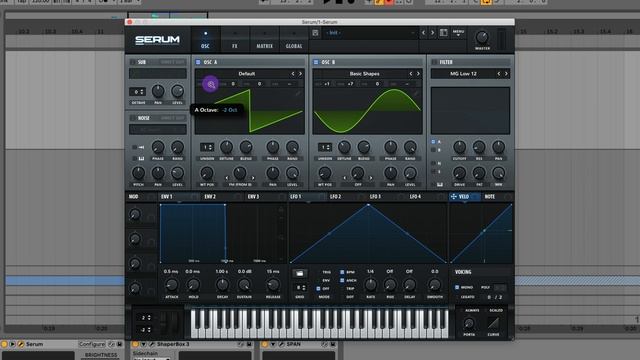Open the GLOBAL tab
640x360 pixels.
(294, 40)
